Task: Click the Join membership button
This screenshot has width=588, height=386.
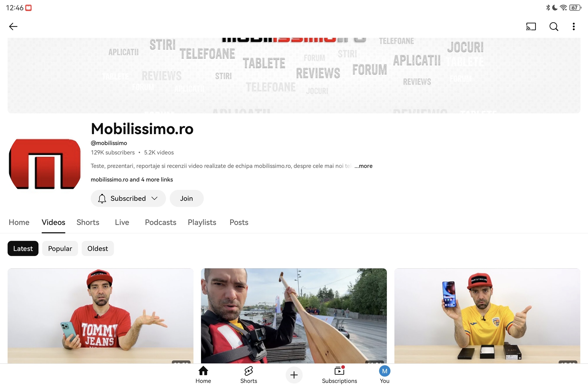Action: [186, 198]
